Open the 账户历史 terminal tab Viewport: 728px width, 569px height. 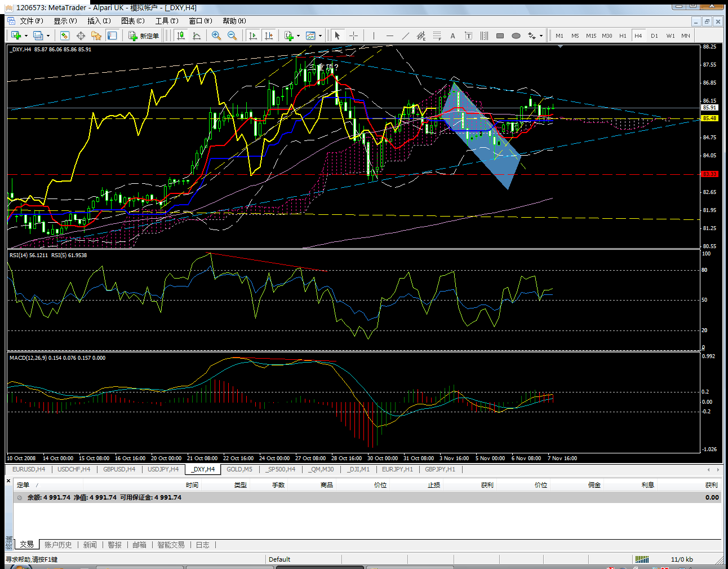[58, 545]
